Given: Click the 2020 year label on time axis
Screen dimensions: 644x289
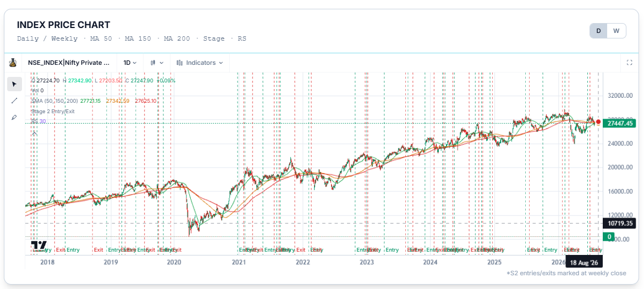Looking at the screenshot, I should (x=174, y=262).
